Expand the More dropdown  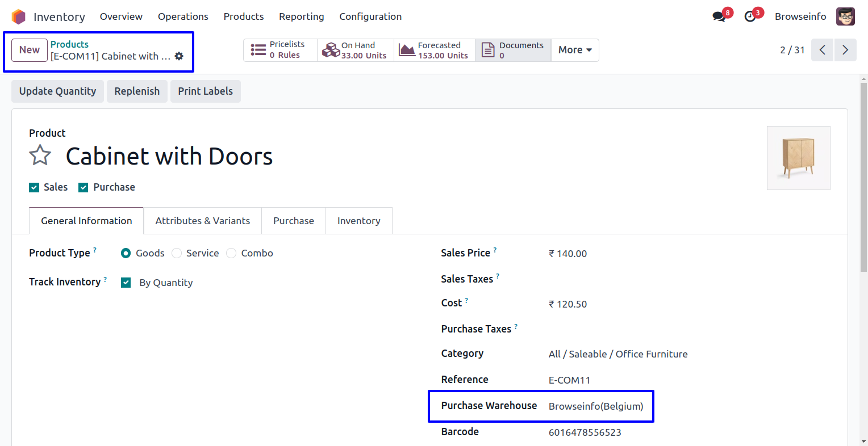click(575, 50)
